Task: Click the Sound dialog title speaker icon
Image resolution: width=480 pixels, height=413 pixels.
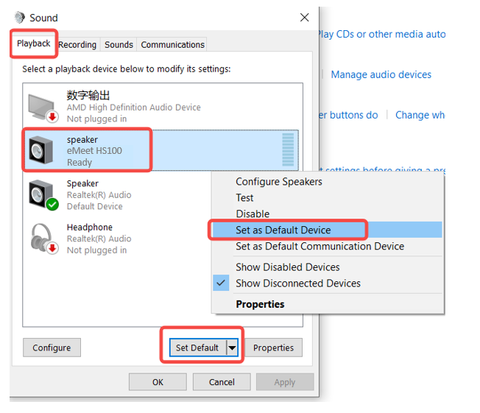Action: pos(20,18)
